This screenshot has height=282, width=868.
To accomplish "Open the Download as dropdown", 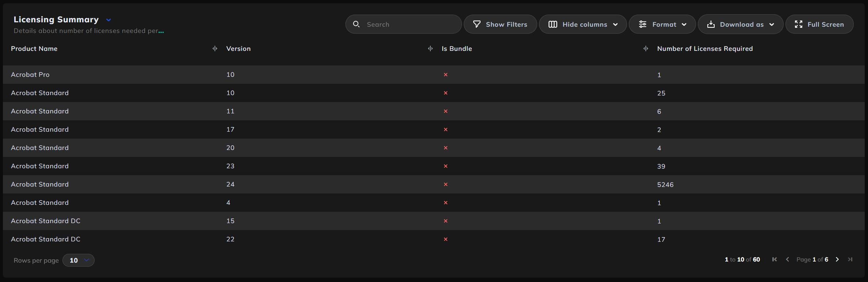I will [741, 24].
